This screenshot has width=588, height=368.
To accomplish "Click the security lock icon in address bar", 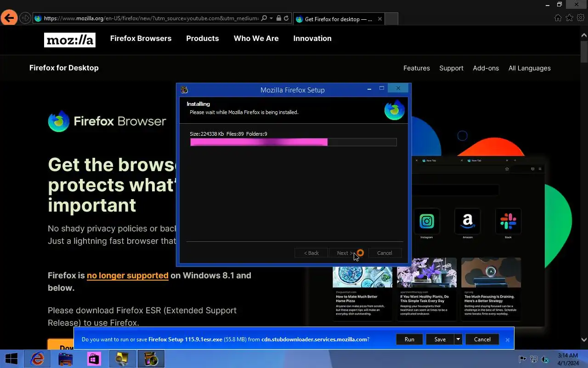I will tap(278, 18).
